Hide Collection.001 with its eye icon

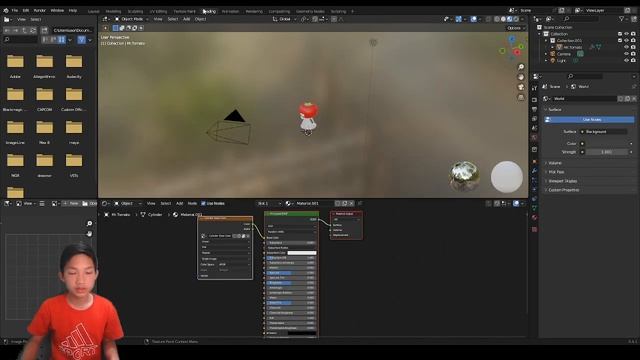(626, 40)
